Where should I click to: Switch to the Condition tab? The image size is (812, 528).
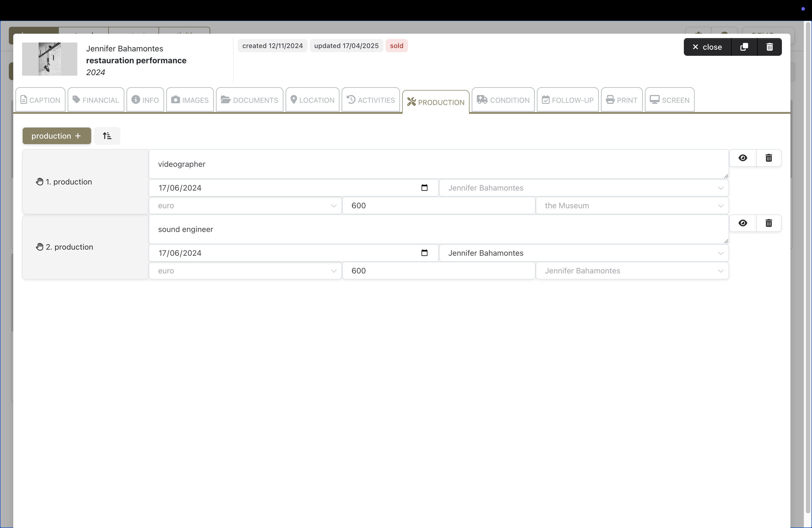[x=503, y=100]
